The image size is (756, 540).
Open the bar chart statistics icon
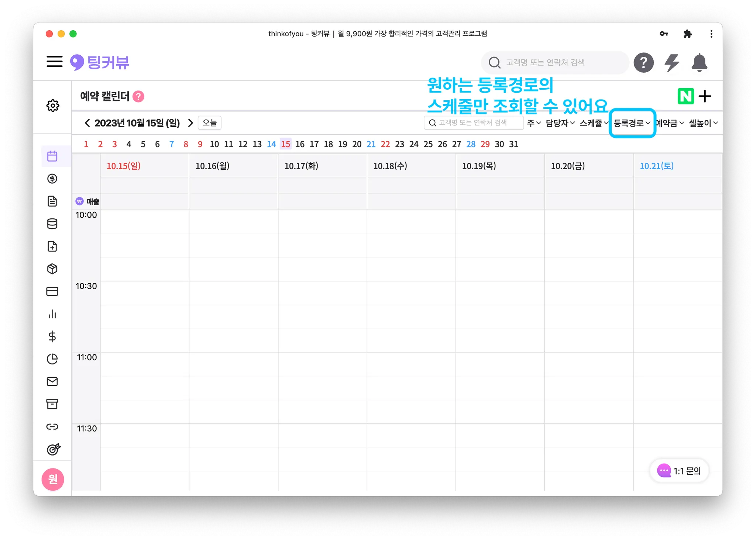52,314
